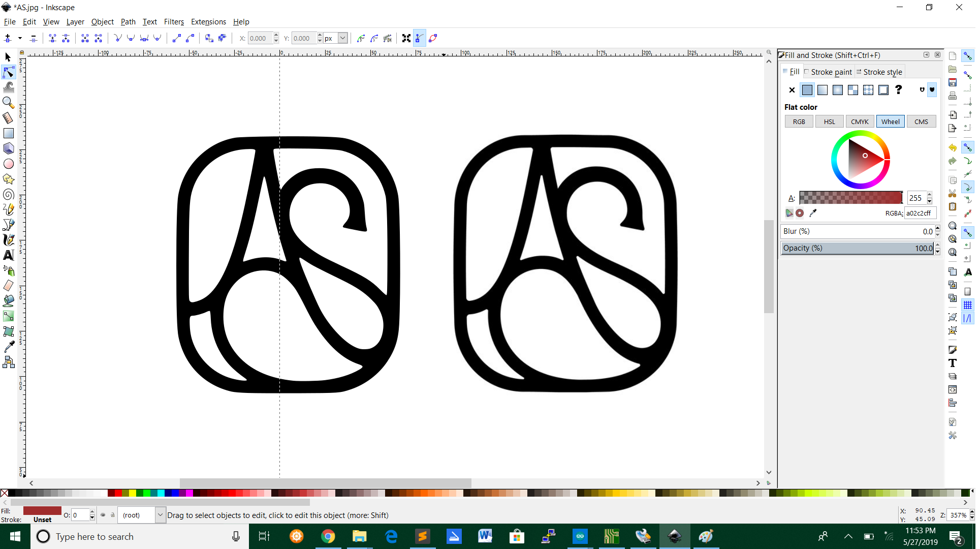Switch to CMYK color mode
Viewport: 980px width, 549px height.
[x=860, y=121]
